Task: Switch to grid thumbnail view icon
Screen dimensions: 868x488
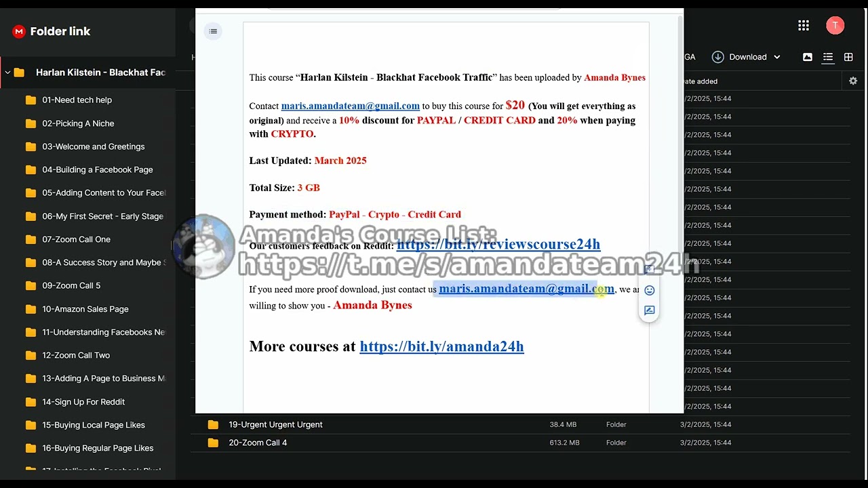Action: pos(848,58)
